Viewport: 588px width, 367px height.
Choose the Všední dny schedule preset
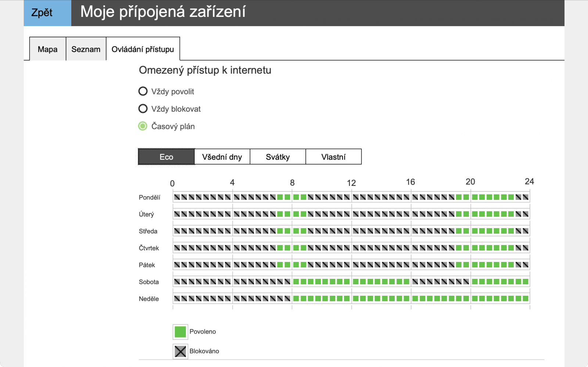coord(222,157)
